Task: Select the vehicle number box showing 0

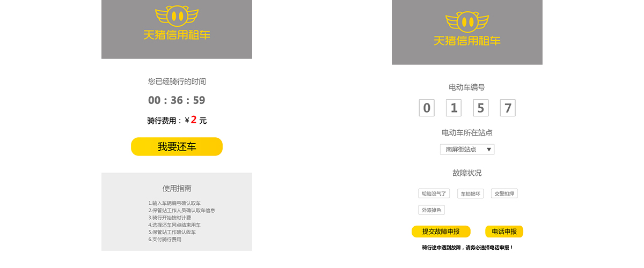Action: click(427, 108)
